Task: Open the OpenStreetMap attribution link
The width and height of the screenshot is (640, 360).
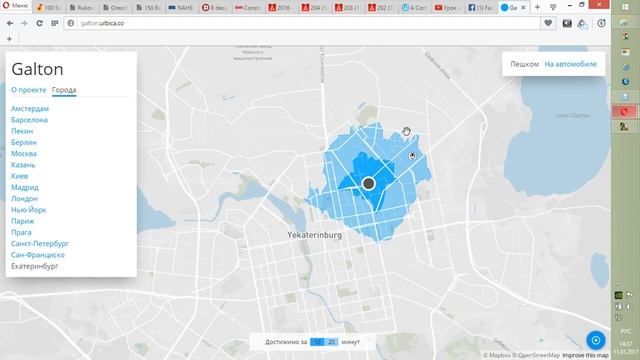Action: click(x=536, y=356)
